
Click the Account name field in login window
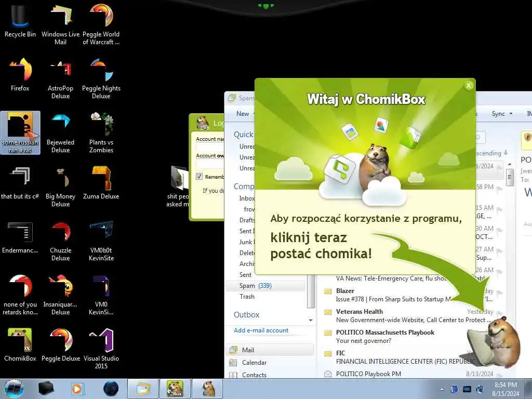pyautogui.click(x=210, y=147)
